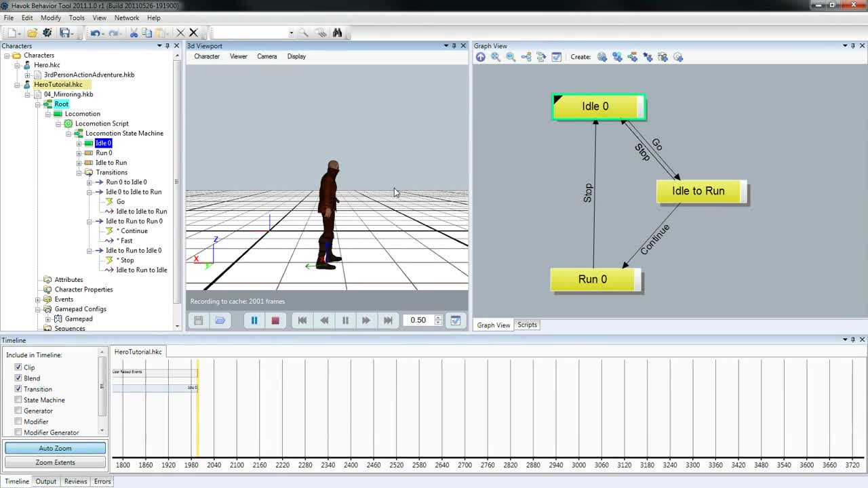Skip to the last frame
The image size is (868, 488).
[388, 321]
